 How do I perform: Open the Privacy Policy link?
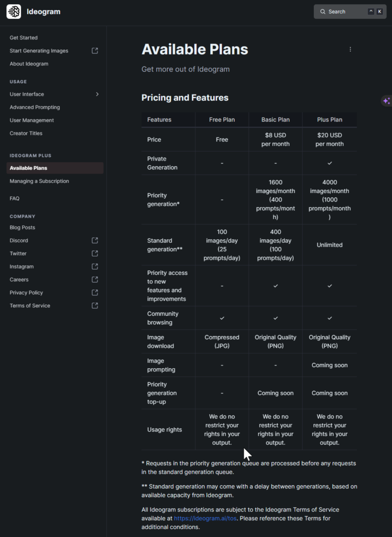(x=26, y=293)
